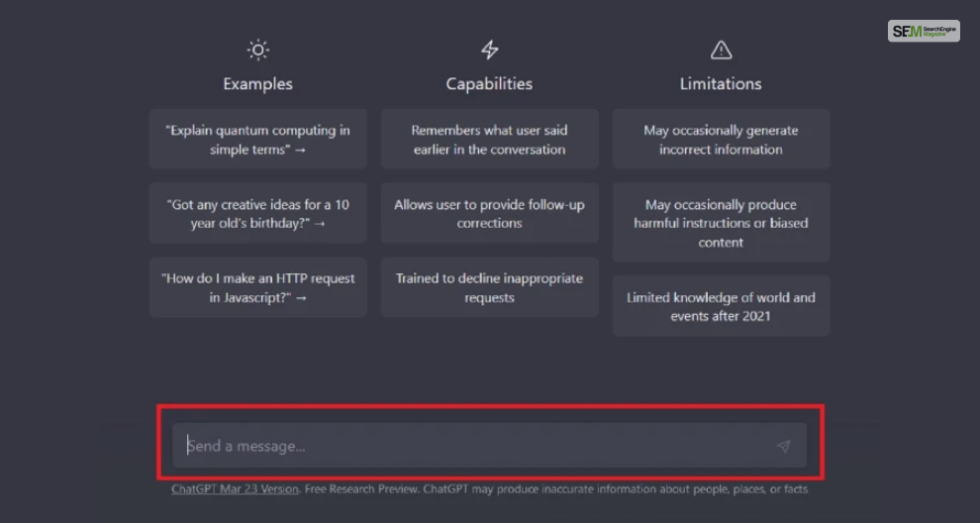Screen dimensions: 980x523
Task: Click the lightning bolt Capabilities icon
Action: coord(489,51)
